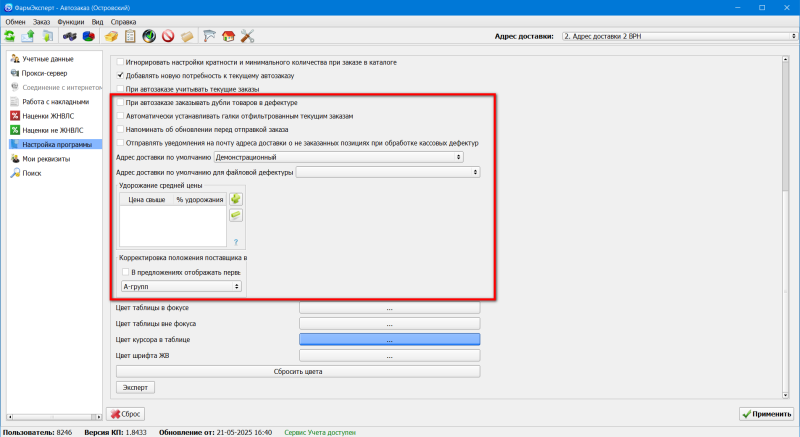Screen dimensions: 800x437
Task: Click the red prohibition sign toolbar icon
Action: (168, 36)
